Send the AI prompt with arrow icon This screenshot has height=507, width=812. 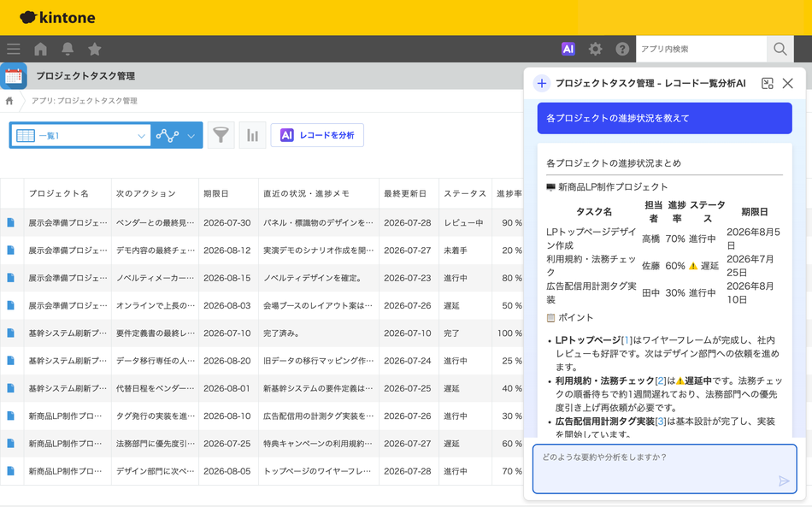click(784, 481)
